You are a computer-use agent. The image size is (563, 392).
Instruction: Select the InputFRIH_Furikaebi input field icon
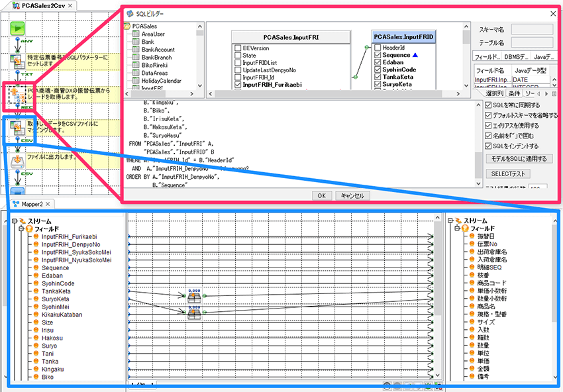(x=36, y=236)
